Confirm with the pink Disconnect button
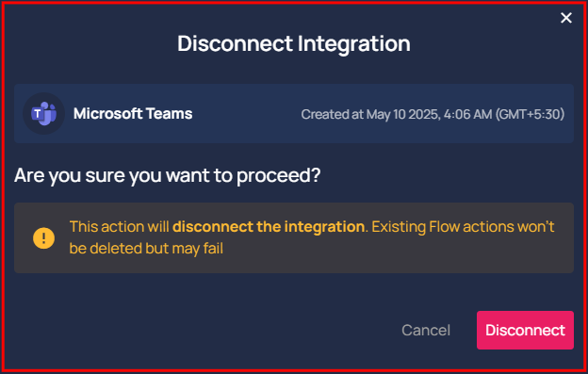The width and height of the screenshot is (588, 374). coord(525,330)
